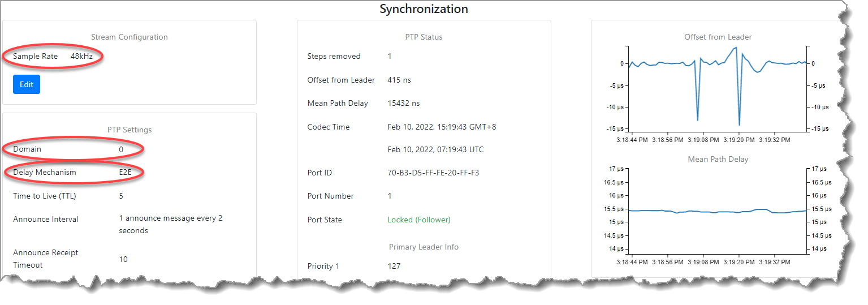The image size is (868, 305).
Task: Click the UTC codec time value
Action: coord(435,150)
